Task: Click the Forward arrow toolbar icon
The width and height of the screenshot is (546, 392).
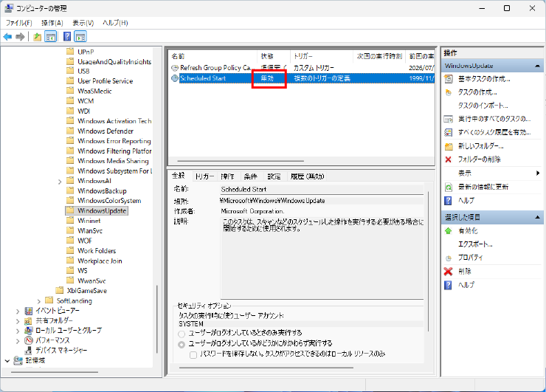Action: pos(20,37)
